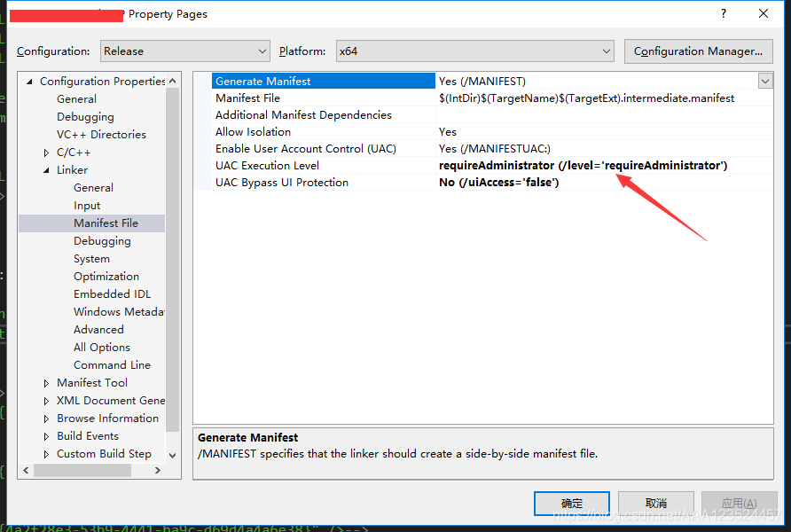The image size is (791, 532).
Task: Click the tree scroll down arrow
Action: [173, 456]
